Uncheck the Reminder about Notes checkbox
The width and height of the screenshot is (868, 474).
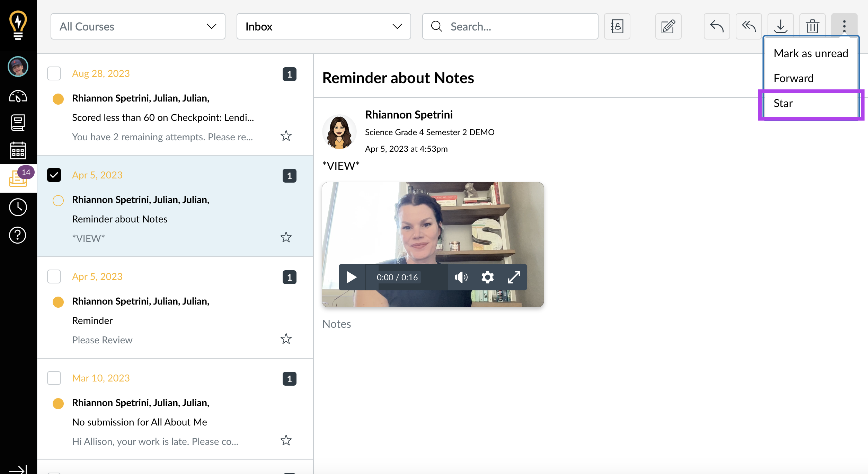coord(54,175)
